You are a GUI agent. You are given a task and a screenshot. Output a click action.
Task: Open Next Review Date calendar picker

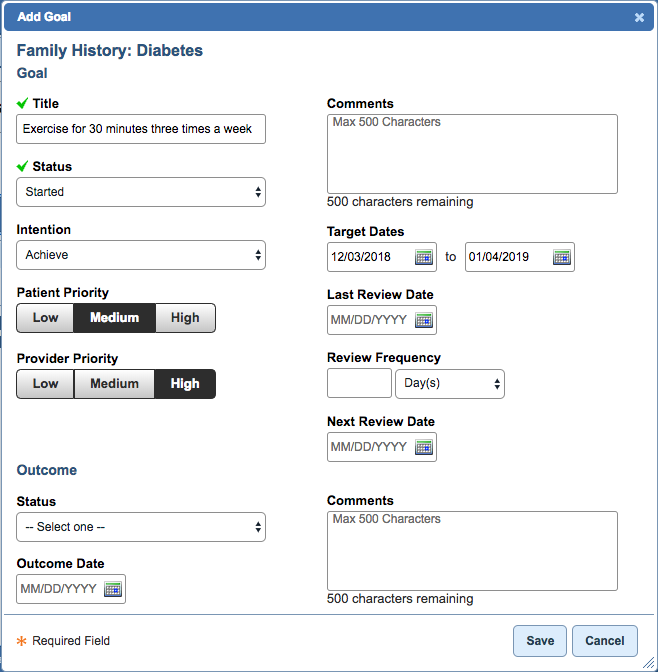(423, 447)
